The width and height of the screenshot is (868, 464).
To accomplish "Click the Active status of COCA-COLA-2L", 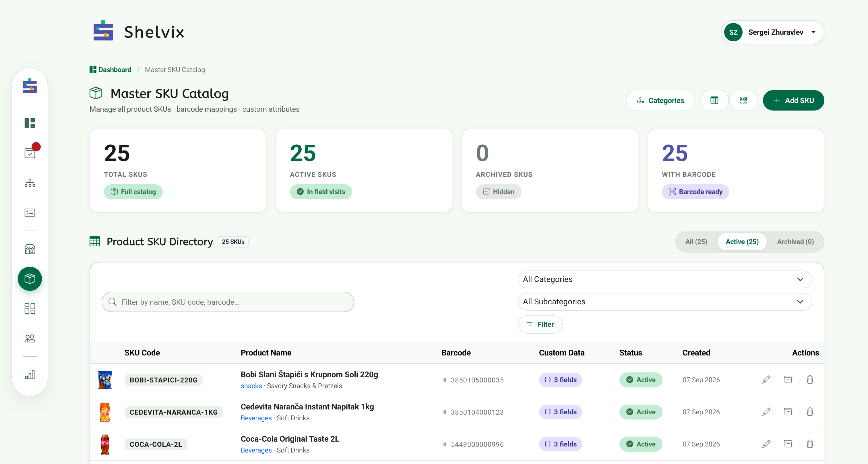I will [x=641, y=444].
